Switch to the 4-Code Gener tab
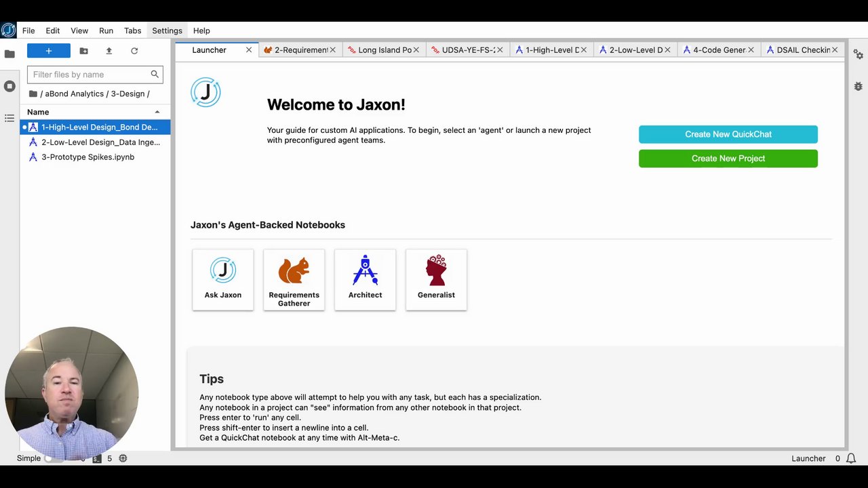This screenshot has width=868, height=488. [719, 50]
